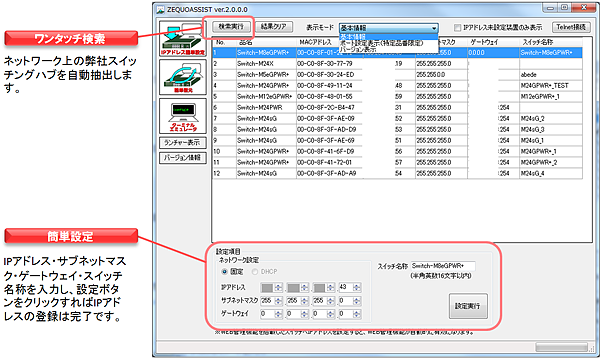Click the ゲートウェイ last octet spinner
600x361 pixels.
356,314
